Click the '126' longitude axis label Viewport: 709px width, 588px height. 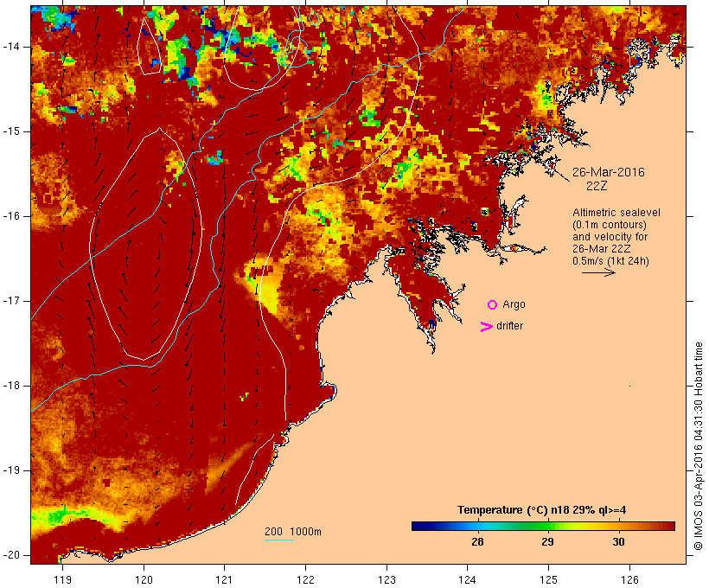(x=629, y=579)
